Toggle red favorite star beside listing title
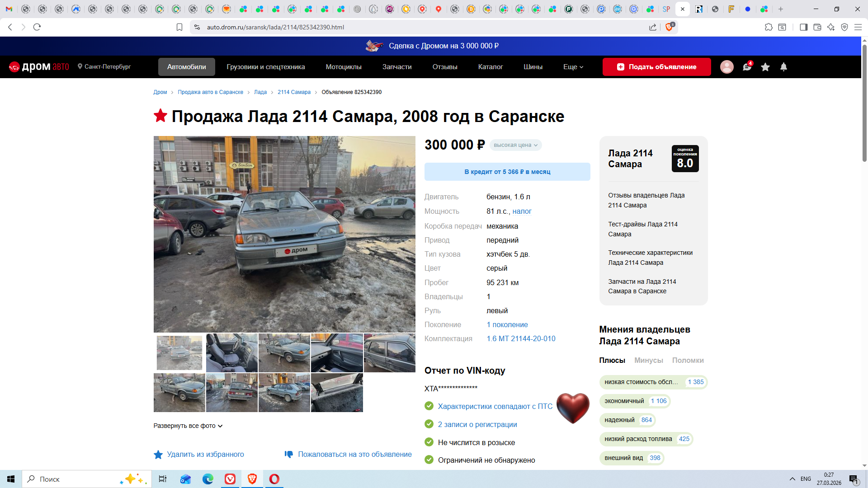The width and height of the screenshot is (868, 488). point(160,116)
